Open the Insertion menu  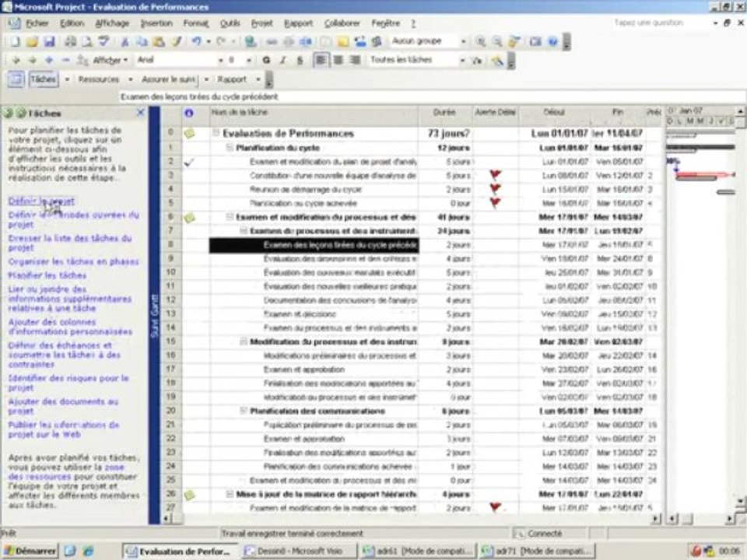point(156,23)
